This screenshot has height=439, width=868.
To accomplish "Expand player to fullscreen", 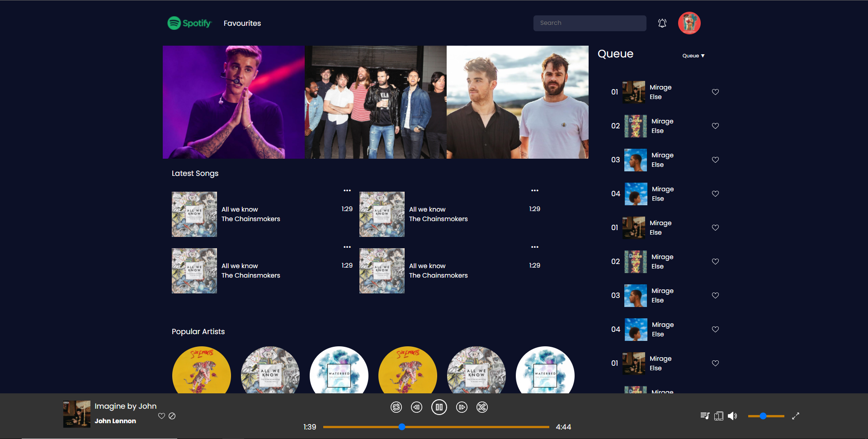I will tap(796, 416).
